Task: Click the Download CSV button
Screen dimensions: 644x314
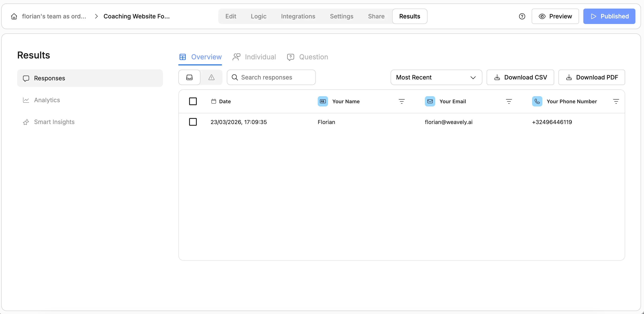Action: (520, 77)
